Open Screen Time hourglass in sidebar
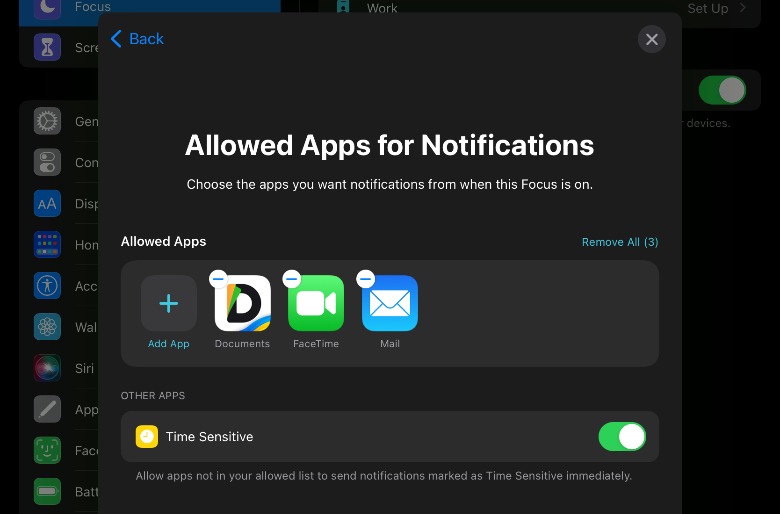This screenshot has height=514, width=780. coord(47,47)
